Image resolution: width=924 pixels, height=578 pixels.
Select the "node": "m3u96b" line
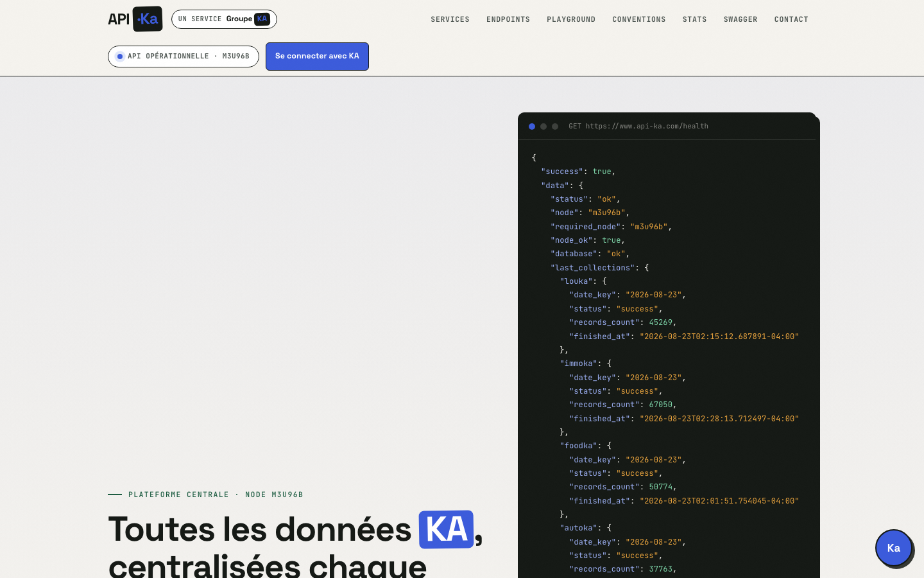tap(590, 213)
